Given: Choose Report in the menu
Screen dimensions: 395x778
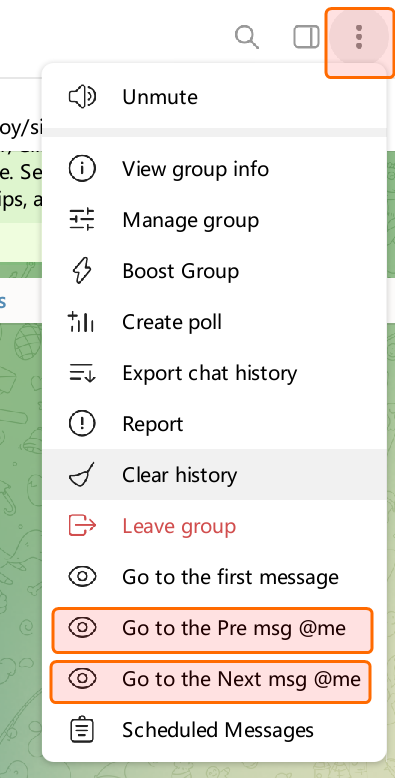Looking at the screenshot, I should click(214, 424).
